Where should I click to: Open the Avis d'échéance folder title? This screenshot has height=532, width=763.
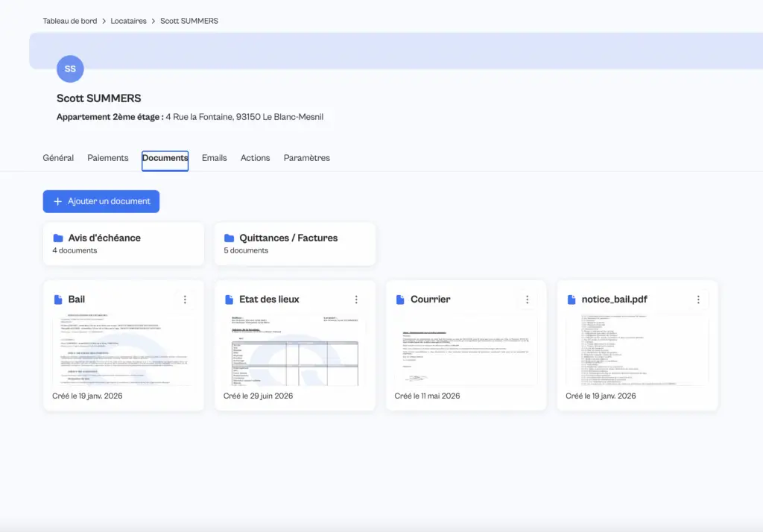(104, 238)
